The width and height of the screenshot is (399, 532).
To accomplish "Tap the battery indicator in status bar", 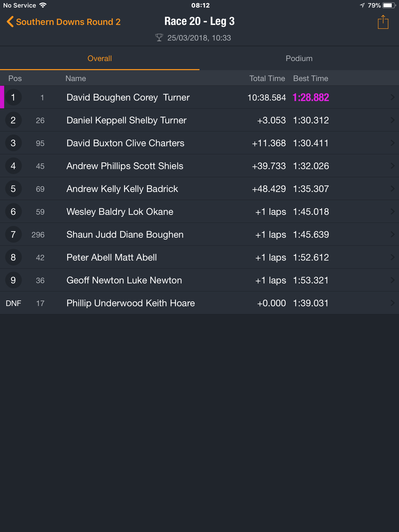I will (389, 5).
